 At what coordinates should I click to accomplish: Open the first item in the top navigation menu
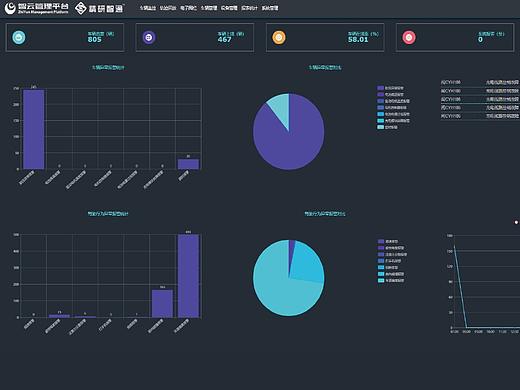coord(148,8)
